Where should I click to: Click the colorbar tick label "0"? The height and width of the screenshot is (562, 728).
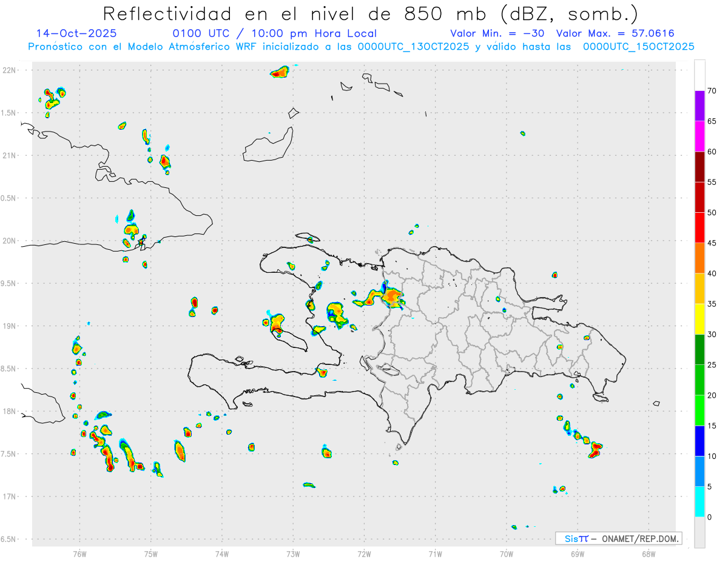coord(710,517)
